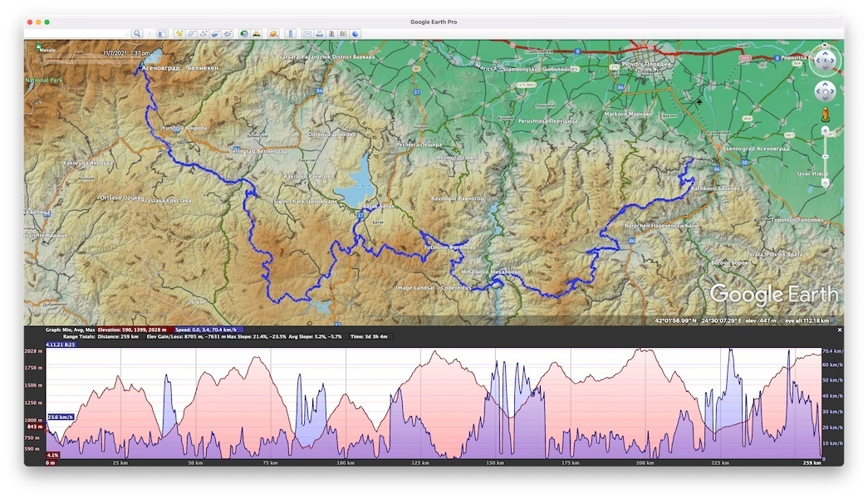The width and height of the screenshot is (868, 498).
Task: Show historical imagery clock icon
Action: [x=244, y=34]
